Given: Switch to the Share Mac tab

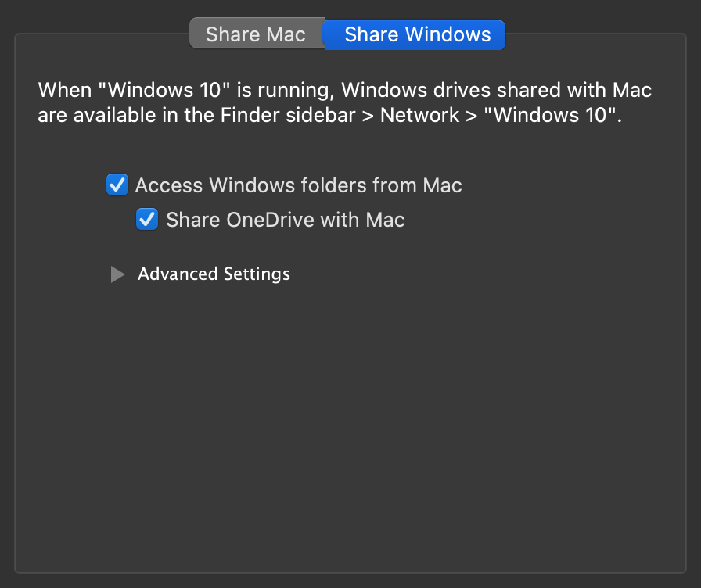Looking at the screenshot, I should [256, 35].
